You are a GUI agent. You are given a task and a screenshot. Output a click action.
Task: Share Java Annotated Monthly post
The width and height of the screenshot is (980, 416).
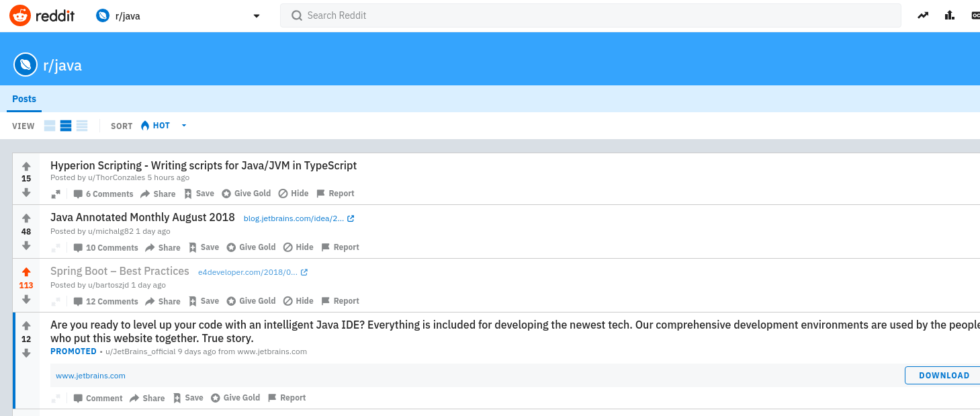pos(163,247)
